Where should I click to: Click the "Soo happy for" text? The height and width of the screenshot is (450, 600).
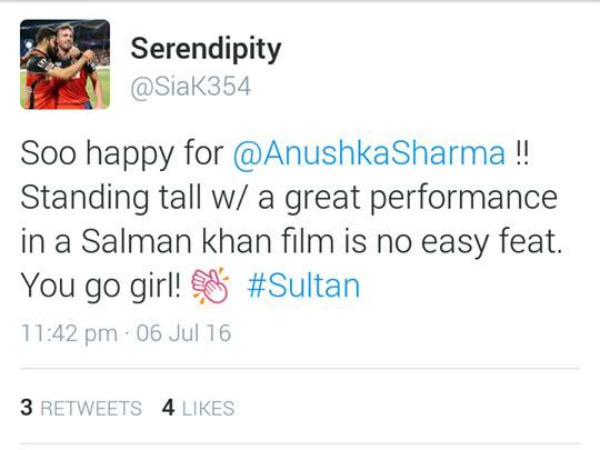122,154
